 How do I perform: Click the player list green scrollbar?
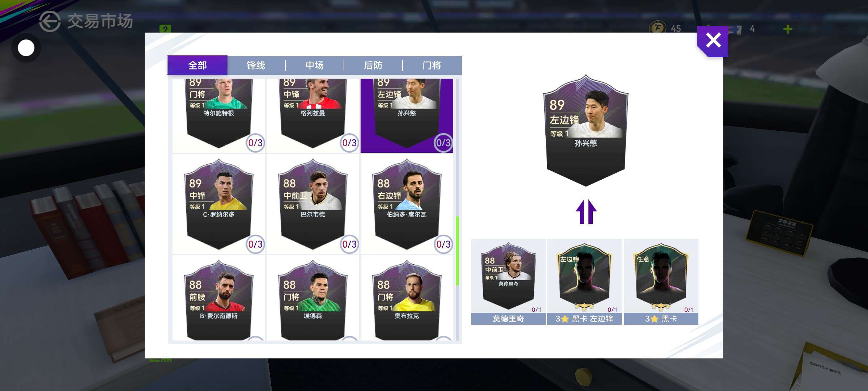click(458, 251)
